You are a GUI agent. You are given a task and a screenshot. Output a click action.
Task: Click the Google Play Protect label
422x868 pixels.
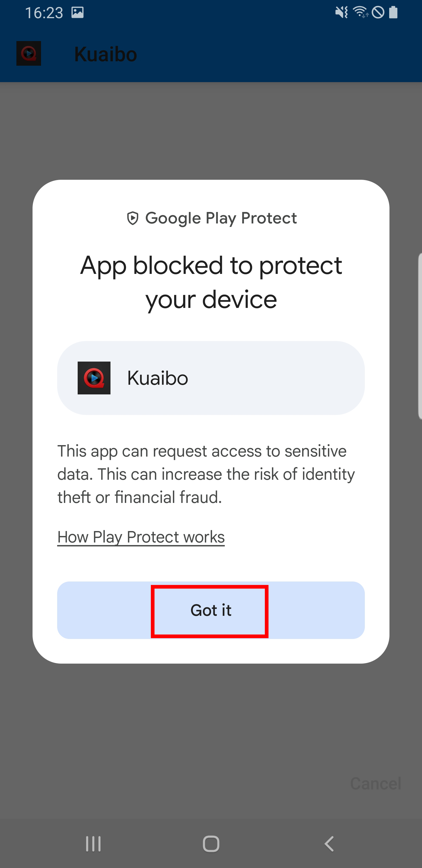click(221, 218)
